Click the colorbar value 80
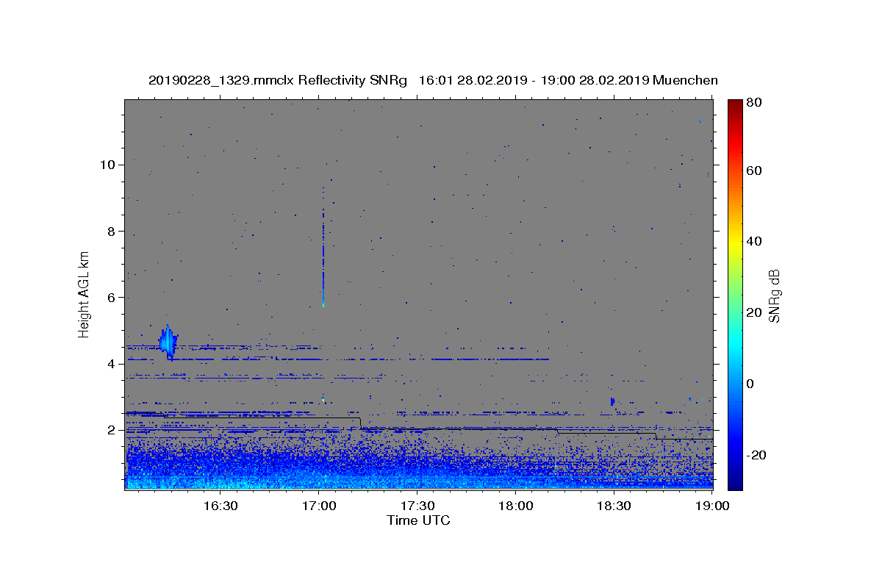Viewport: 882px width, 588px height. coord(756,103)
